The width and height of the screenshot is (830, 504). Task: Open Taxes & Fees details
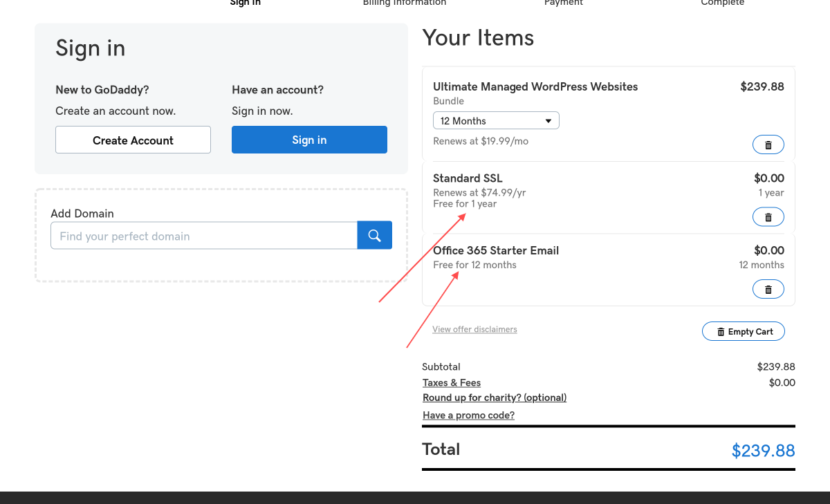[x=452, y=382]
